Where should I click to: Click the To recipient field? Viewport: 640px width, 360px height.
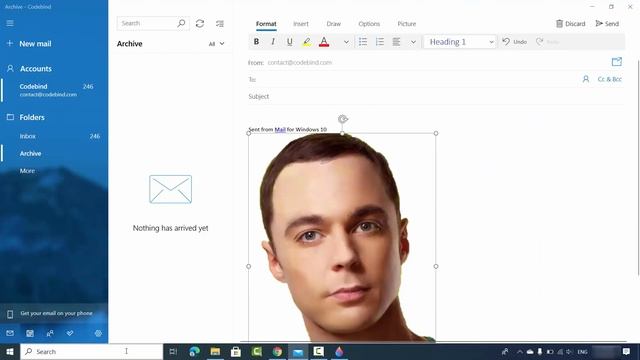[x=412, y=80]
